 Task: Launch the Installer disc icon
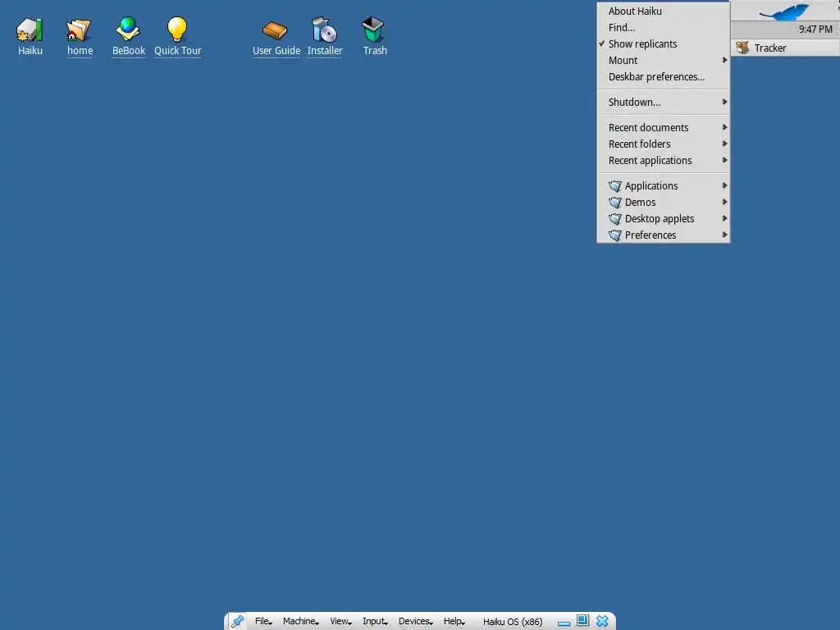pos(324,30)
